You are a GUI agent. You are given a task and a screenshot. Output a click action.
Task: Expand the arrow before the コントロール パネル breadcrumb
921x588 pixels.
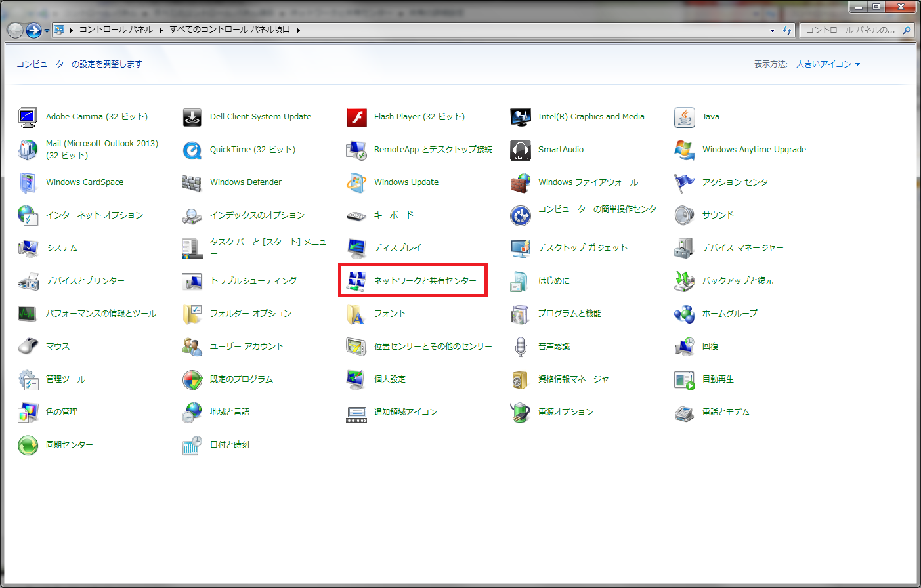click(x=71, y=30)
